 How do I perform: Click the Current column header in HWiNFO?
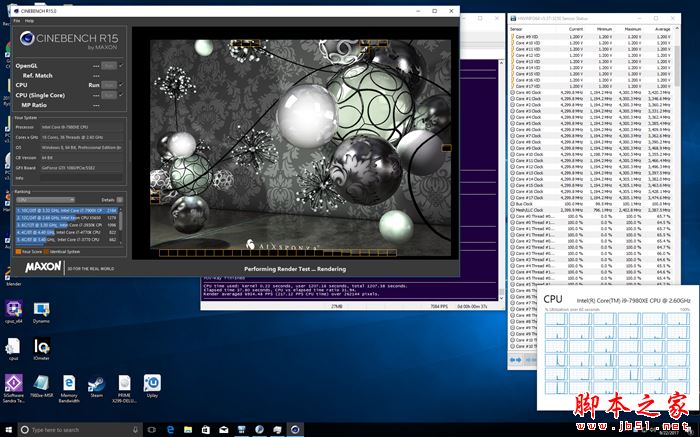(x=576, y=29)
